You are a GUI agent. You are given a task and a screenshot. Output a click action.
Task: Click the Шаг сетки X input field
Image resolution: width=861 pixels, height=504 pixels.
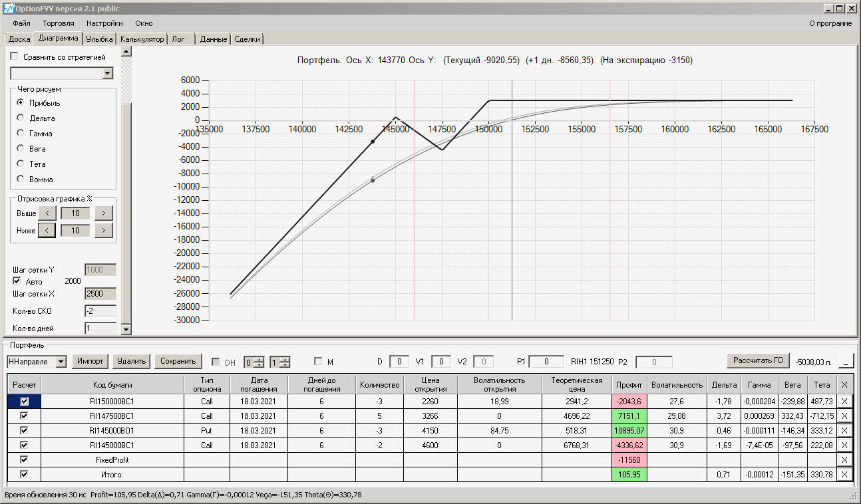(x=100, y=293)
